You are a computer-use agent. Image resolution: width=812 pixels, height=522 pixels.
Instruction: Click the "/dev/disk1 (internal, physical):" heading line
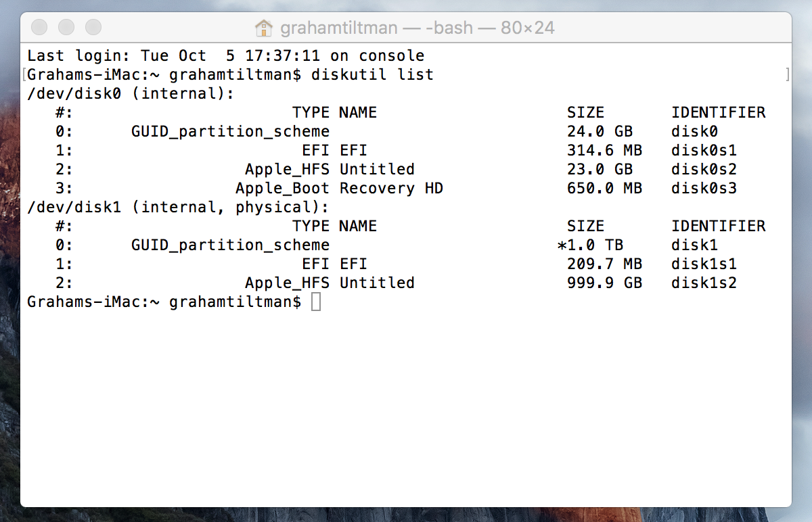click(x=178, y=207)
